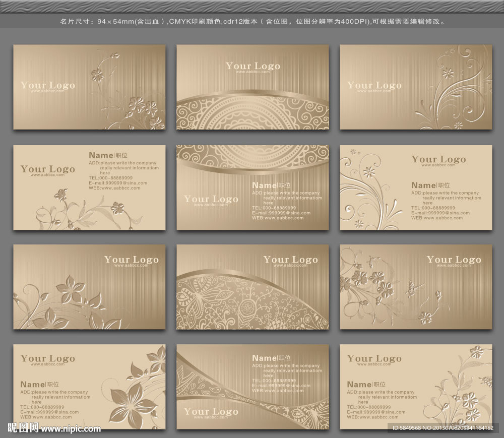Viewport: 504px width, 438px height.
Task: Select the metallic card with small embossed flower cluster
Action: [89, 87]
